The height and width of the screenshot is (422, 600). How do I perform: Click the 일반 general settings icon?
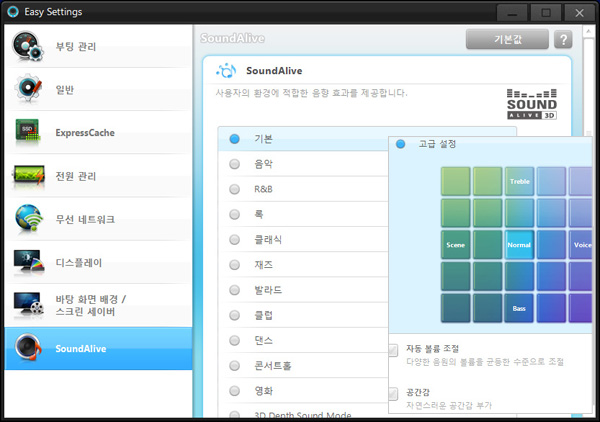tap(27, 90)
